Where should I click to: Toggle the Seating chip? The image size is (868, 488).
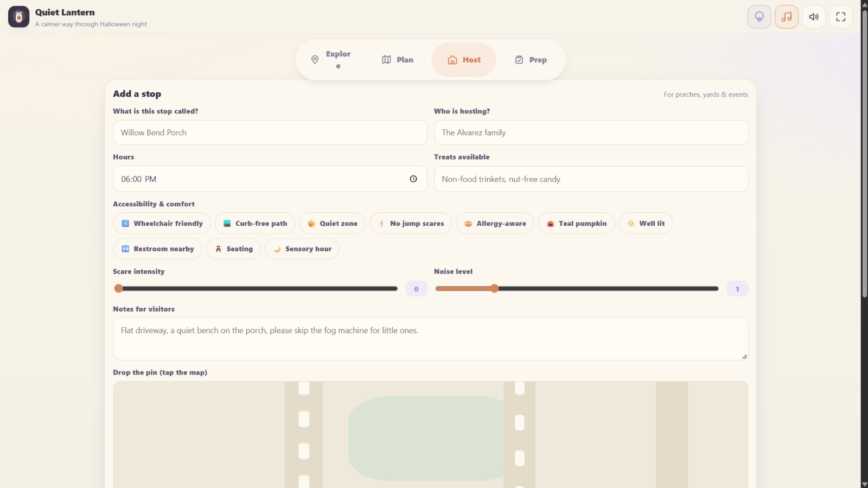click(x=233, y=249)
